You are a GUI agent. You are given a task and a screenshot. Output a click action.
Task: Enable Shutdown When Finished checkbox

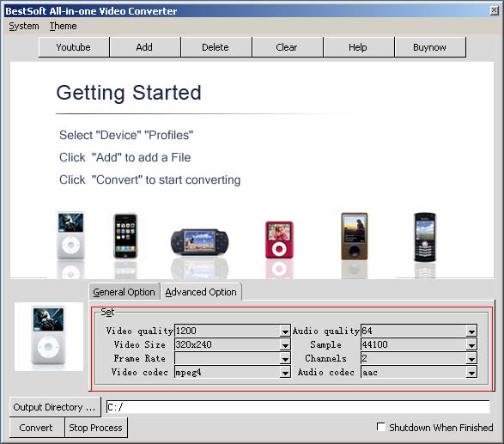381,427
